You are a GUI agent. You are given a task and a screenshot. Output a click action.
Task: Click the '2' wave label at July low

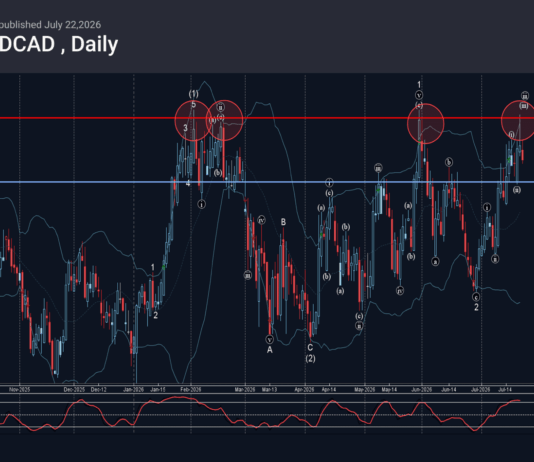click(x=476, y=307)
